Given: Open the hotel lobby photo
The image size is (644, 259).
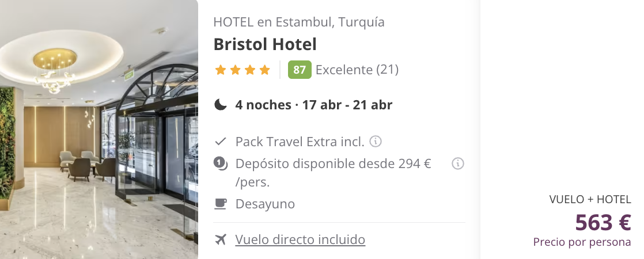Looking at the screenshot, I should coord(99,129).
